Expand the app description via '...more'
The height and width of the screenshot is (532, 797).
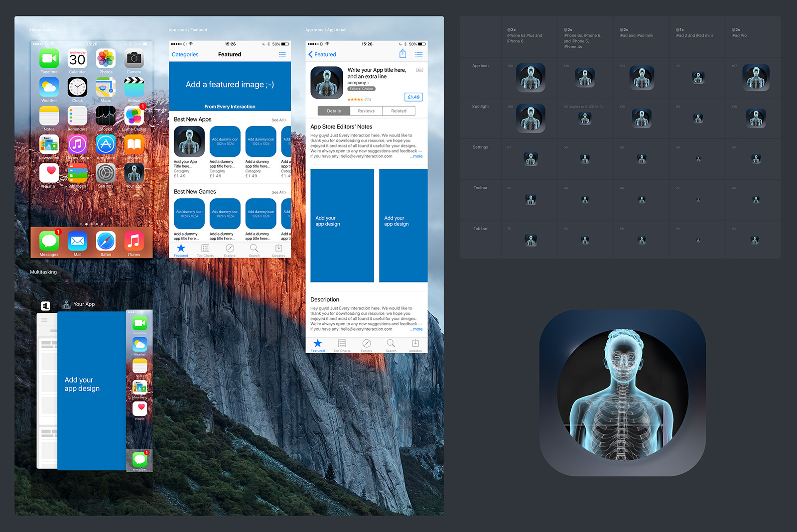pyautogui.click(x=416, y=329)
